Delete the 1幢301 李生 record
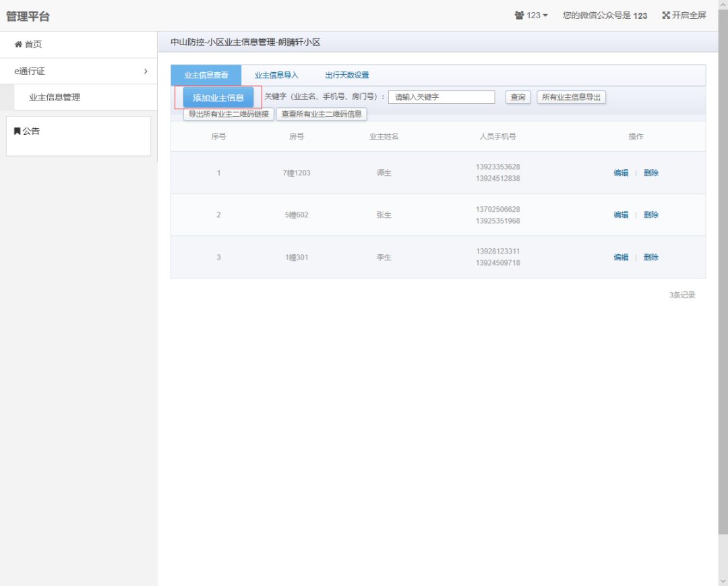The width and height of the screenshot is (728, 586). [650, 257]
